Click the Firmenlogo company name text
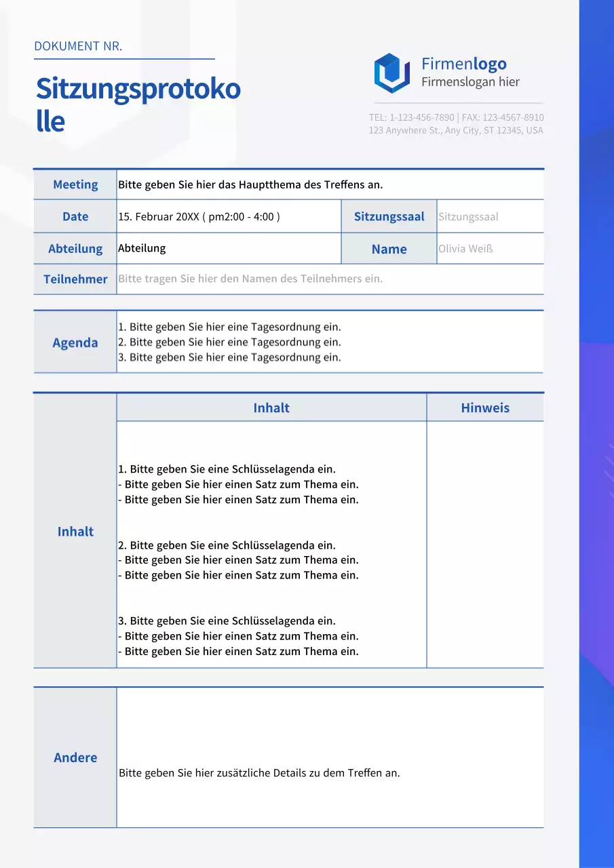This screenshot has height=868, width=614. 463,64
